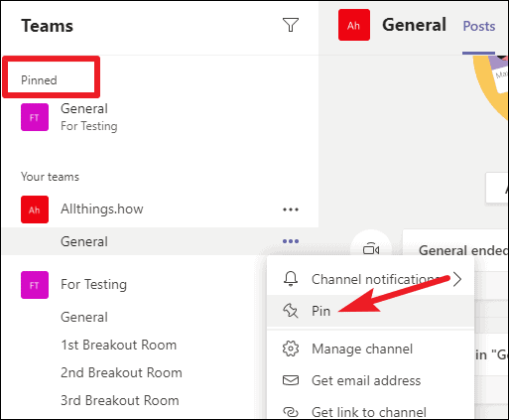Click the gear icon for Manage channel
The height and width of the screenshot is (420, 509).
(x=291, y=349)
